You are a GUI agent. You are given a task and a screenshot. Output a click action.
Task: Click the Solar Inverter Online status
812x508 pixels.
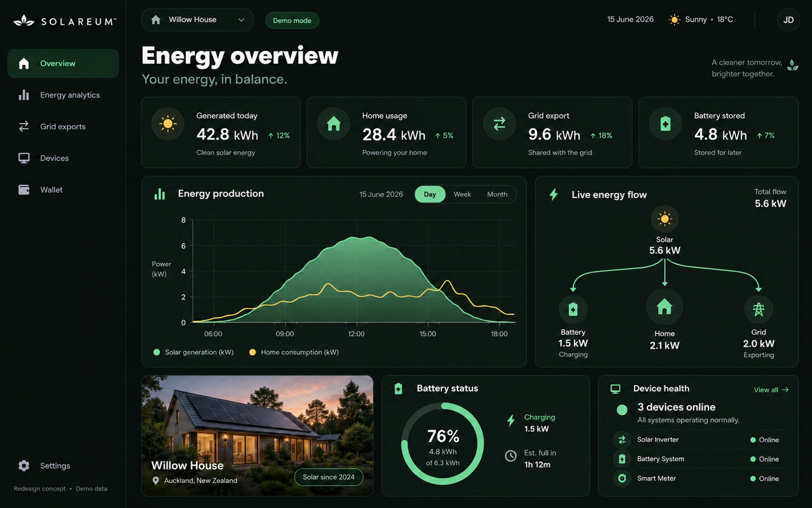pyautogui.click(x=765, y=440)
